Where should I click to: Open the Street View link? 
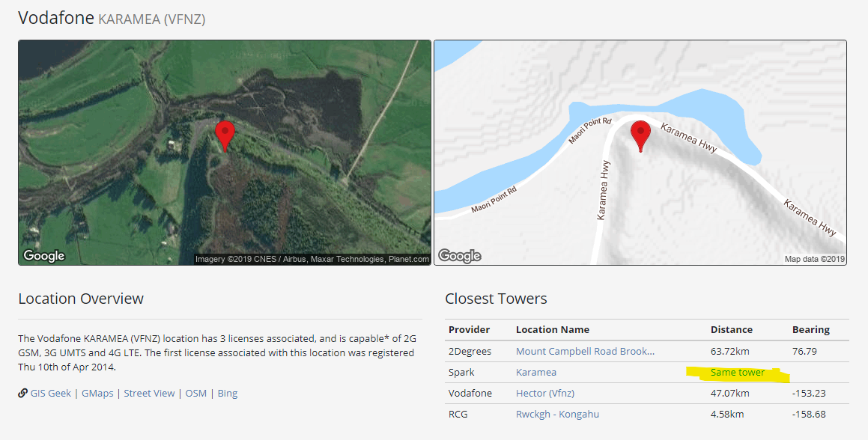click(x=149, y=393)
